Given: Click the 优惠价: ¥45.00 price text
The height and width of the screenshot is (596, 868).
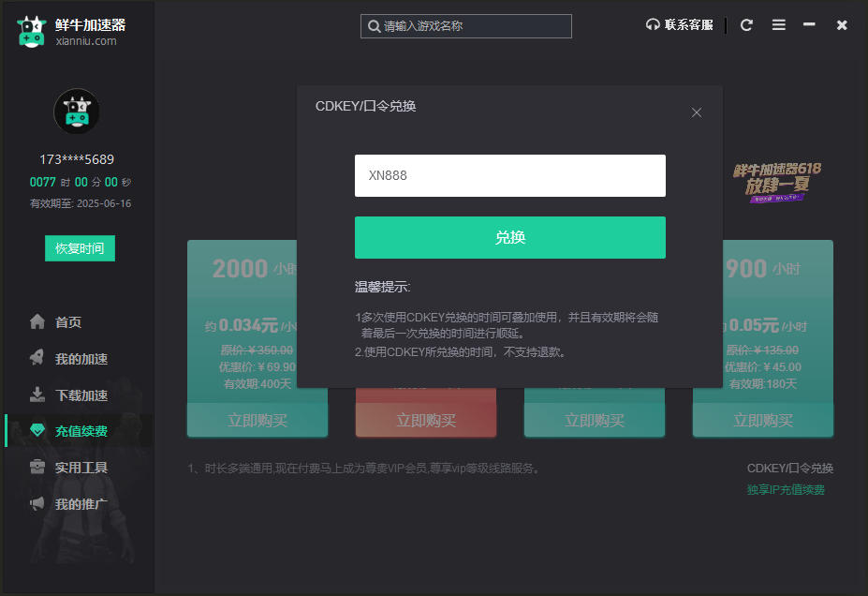Looking at the screenshot, I should click(x=763, y=367).
